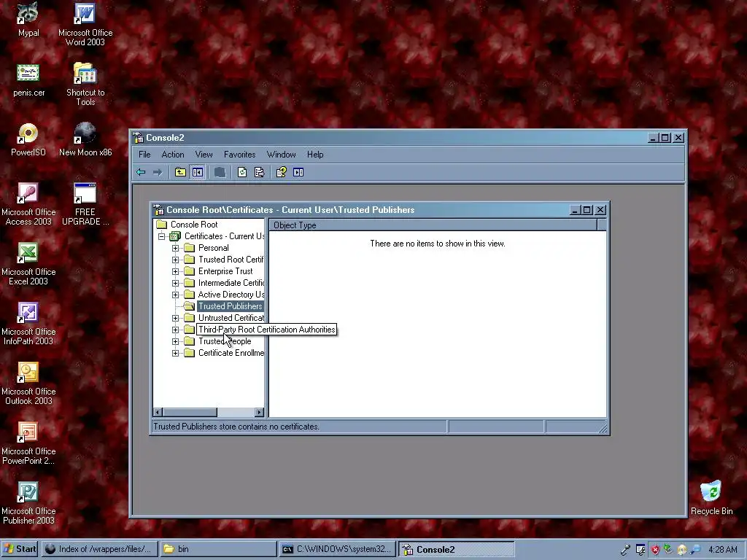Click the PowerISO desktop icon
747x560 pixels.
pyautogui.click(x=28, y=140)
